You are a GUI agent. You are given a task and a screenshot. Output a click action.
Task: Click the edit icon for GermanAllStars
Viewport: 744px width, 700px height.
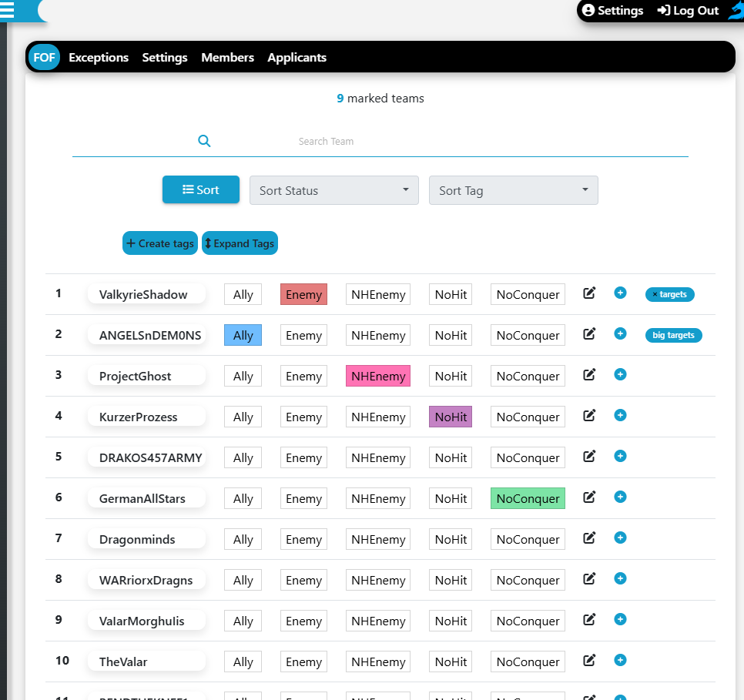[589, 497]
